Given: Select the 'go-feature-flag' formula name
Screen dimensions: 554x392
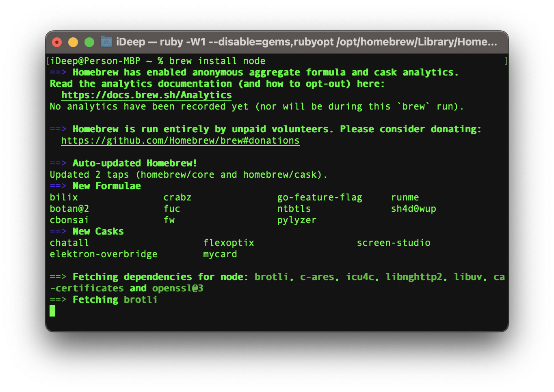Looking at the screenshot, I should pos(319,198).
